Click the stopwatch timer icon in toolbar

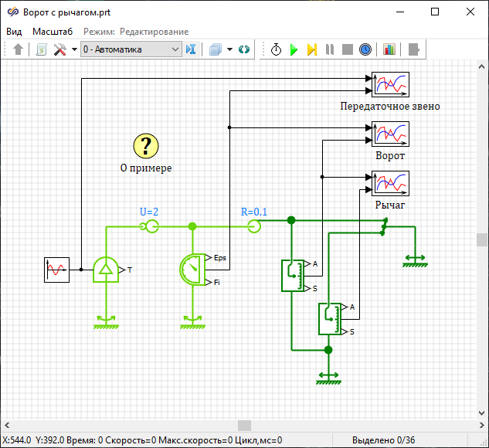tap(276, 49)
